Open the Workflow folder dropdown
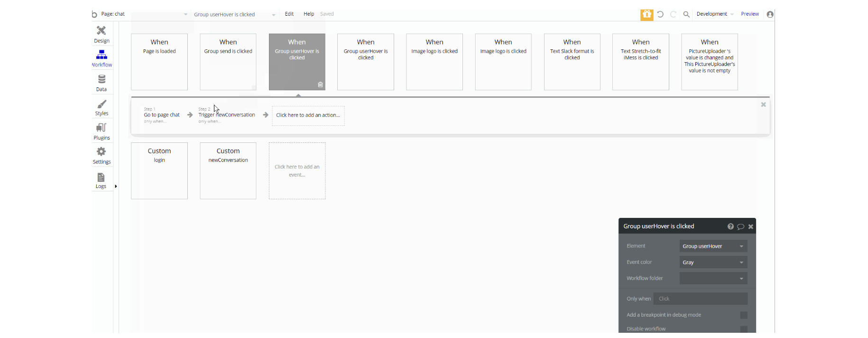The height and width of the screenshot is (338, 868). point(713,278)
